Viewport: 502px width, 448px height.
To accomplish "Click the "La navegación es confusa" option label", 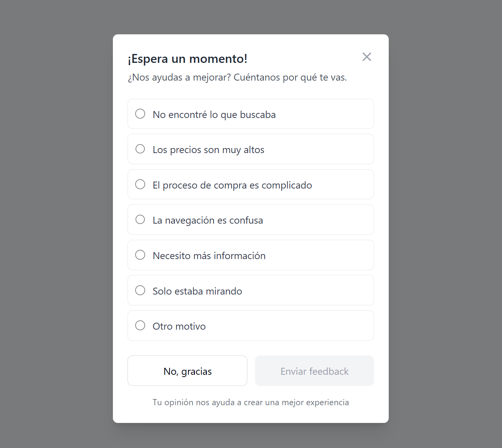I will pyautogui.click(x=208, y=220).
